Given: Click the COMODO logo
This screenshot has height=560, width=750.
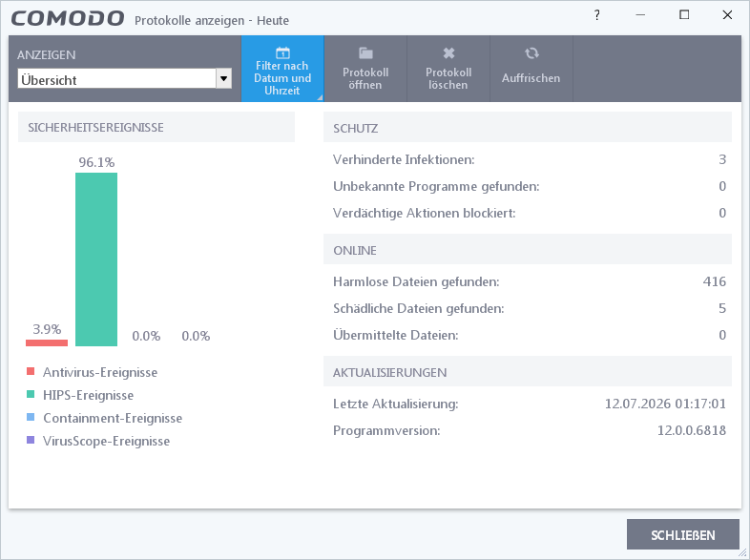Looking at the screenshot, I should coord(68,19).
